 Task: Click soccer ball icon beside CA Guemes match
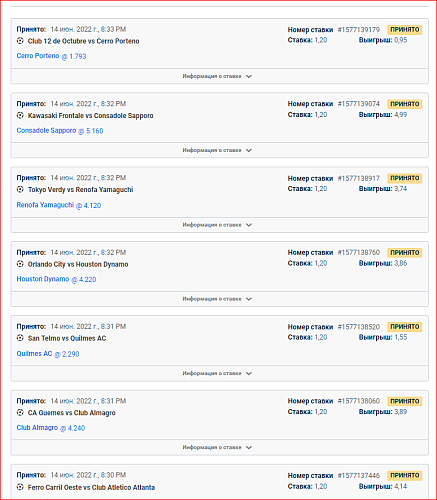(20, 413)
